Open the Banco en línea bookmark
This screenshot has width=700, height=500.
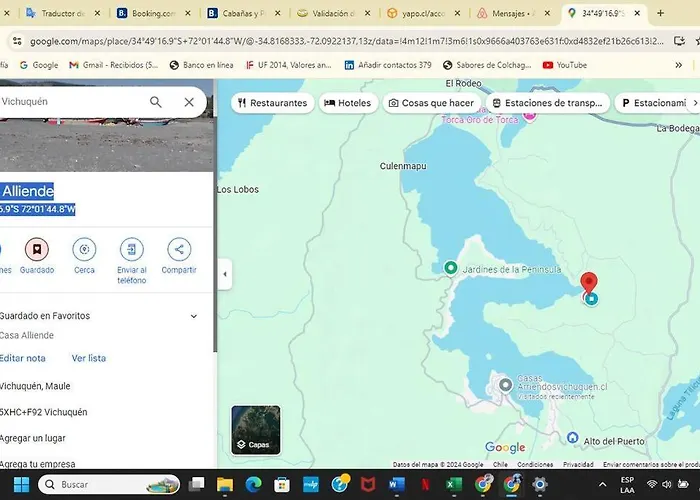pos(201,65)
